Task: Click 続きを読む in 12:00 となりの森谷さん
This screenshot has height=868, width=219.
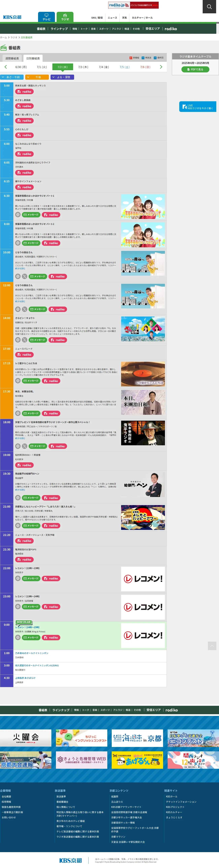Action: tap(20, 301)
